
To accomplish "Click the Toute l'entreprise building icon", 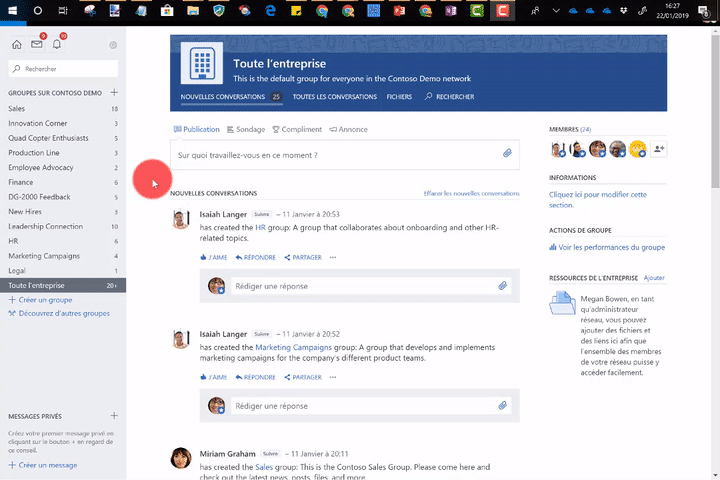I will point(202,63).
